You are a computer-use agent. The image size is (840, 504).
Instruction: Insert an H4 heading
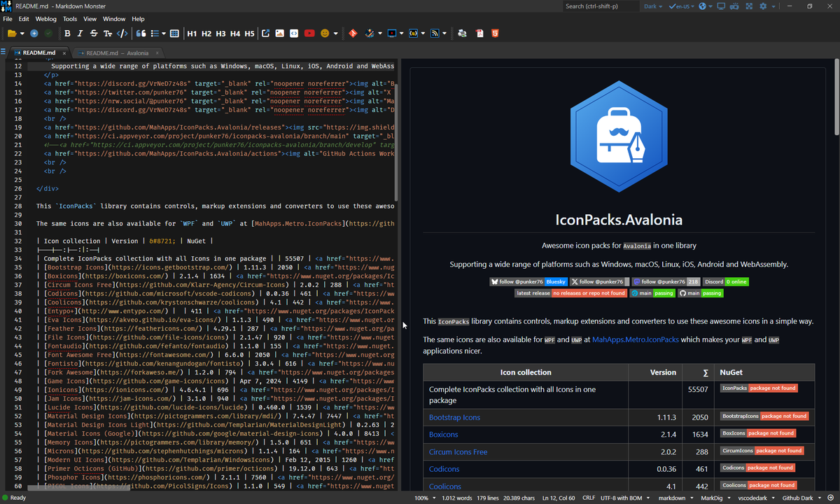point(235,33)
